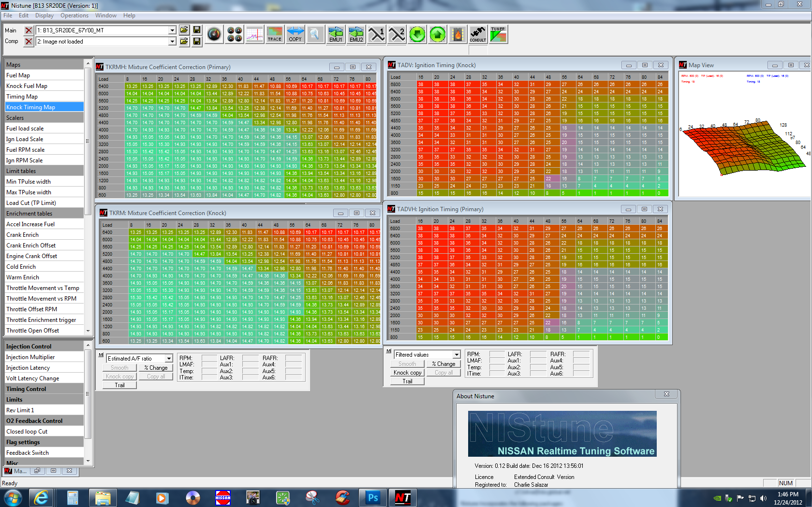Open the Display menu
Viewport: 812px width, 507px height.
coord(44,15)
